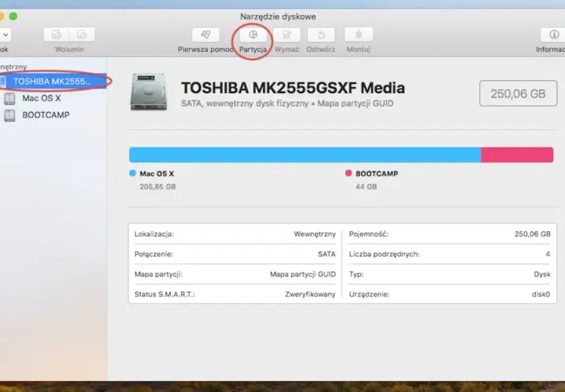
Task: Click the TOSHIBA MK2555GSXF Media heading
Action: click(293, 88)
